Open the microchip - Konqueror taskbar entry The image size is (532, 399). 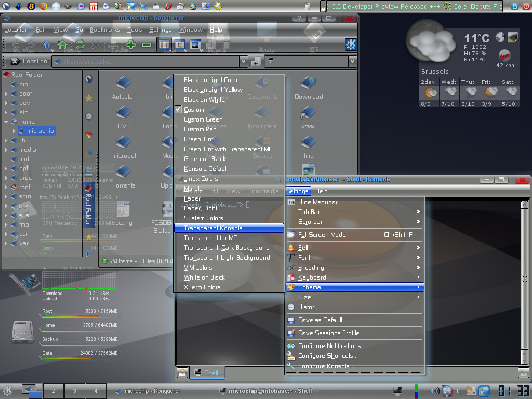pos(148,391)
